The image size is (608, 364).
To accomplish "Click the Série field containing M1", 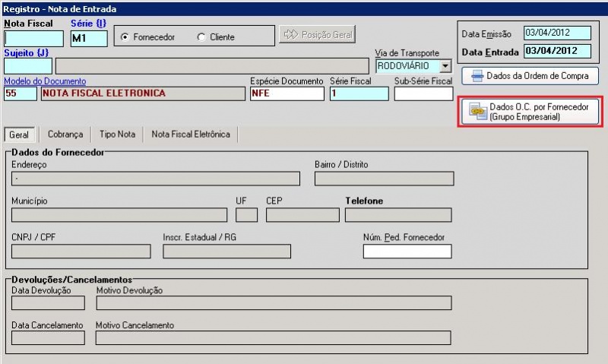I will click(x=89, y=39).
